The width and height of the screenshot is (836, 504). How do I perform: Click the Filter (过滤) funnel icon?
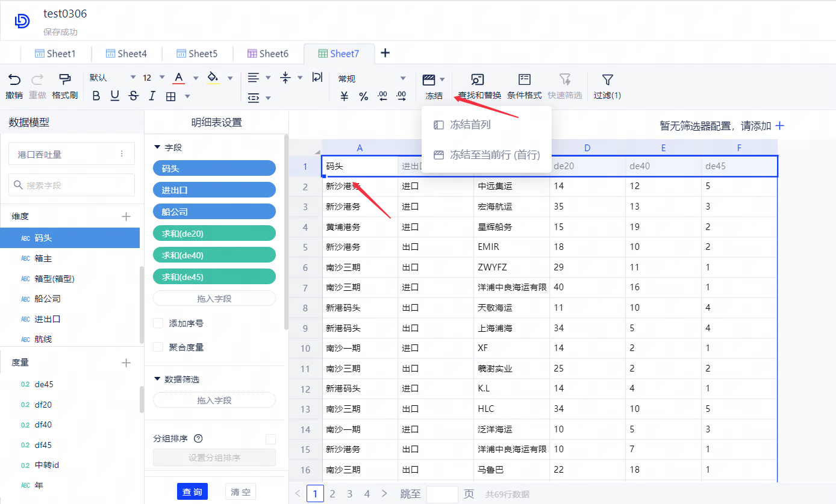pyautogui.click(x=607, y=79)
